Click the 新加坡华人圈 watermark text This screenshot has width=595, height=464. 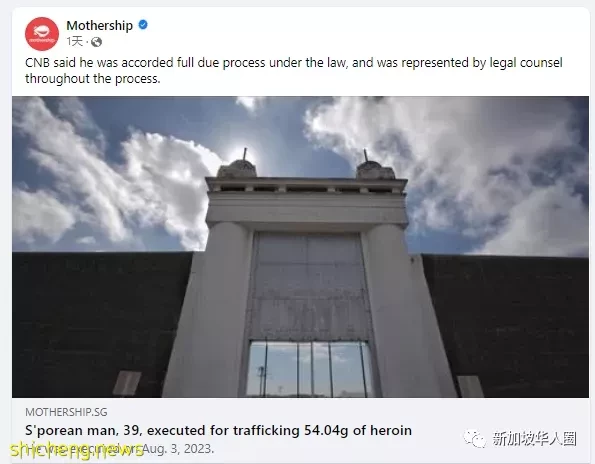(534, 439)
